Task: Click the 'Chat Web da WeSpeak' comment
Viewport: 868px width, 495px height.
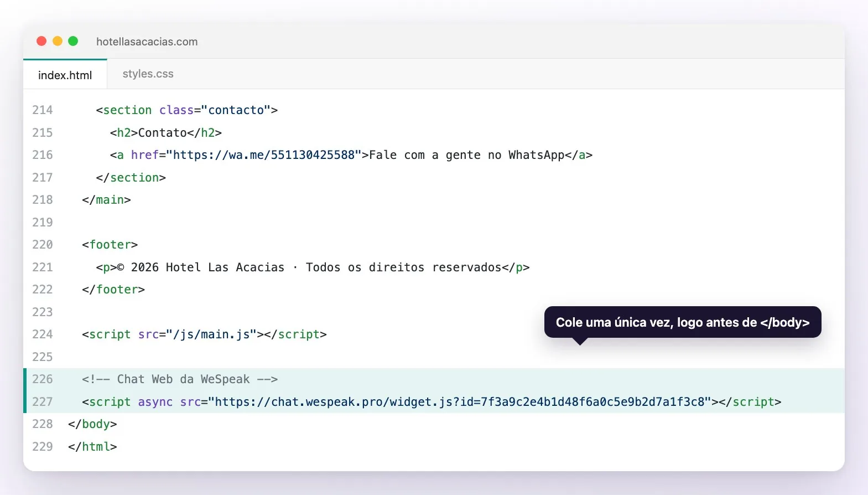Action: click(180, 379)
